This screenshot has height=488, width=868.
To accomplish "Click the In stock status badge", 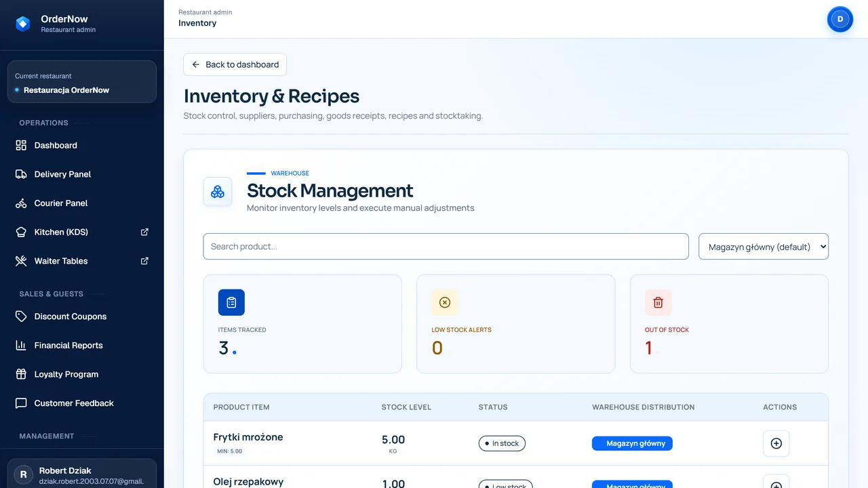I will (502, 443).
